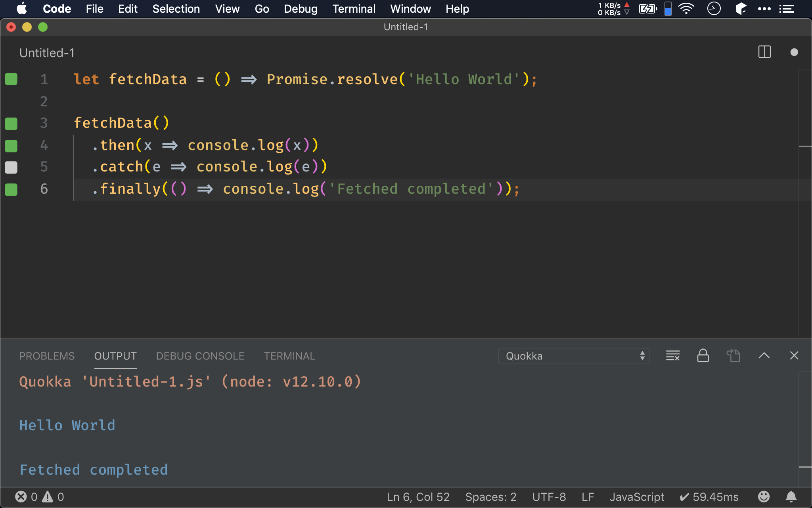
Task: Toggle the output scroll lock icon
Action: 703,356
